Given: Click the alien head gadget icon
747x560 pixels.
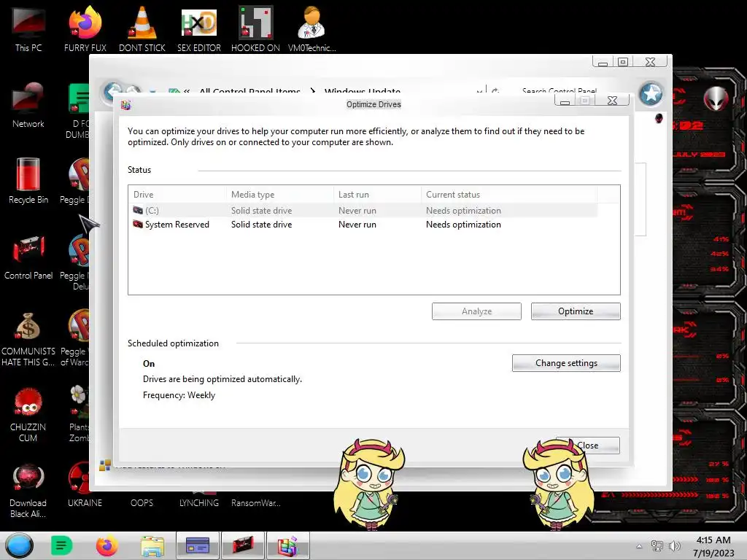Looking at the screenshot, I should [x=716, y=98].
